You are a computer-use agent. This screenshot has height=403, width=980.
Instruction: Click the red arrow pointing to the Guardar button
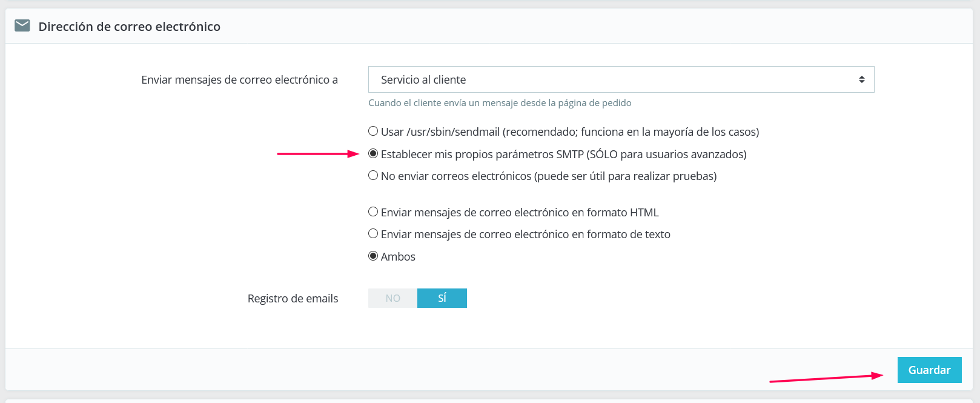(x=826, y=378)
